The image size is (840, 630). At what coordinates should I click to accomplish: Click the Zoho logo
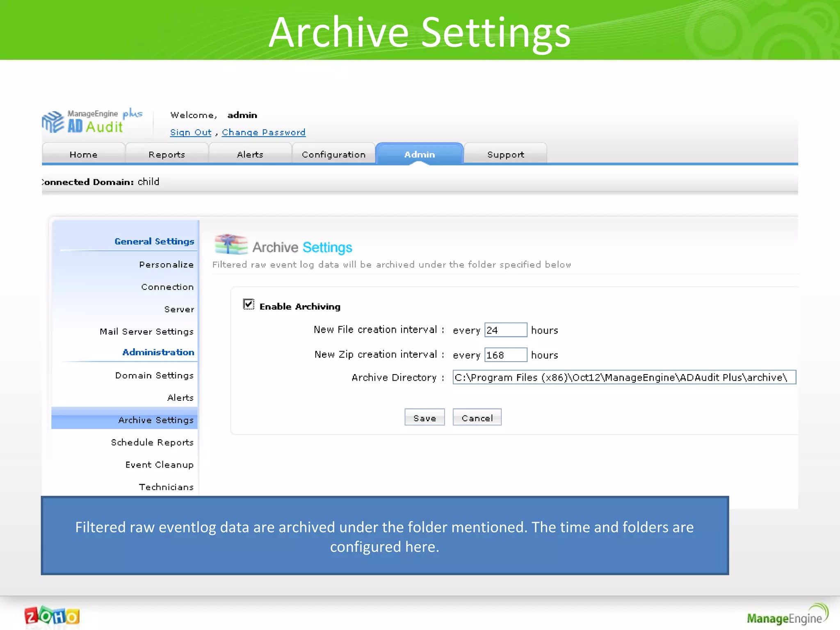click(x=52, y=616)
